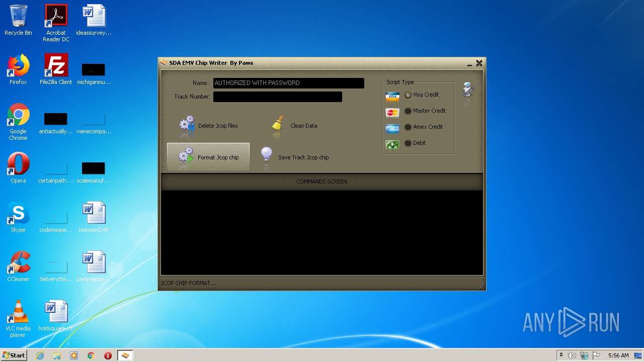644x362 pixels.
Task: Minimize the SDA EMV Chip Writer window
Action: (469, 63)
